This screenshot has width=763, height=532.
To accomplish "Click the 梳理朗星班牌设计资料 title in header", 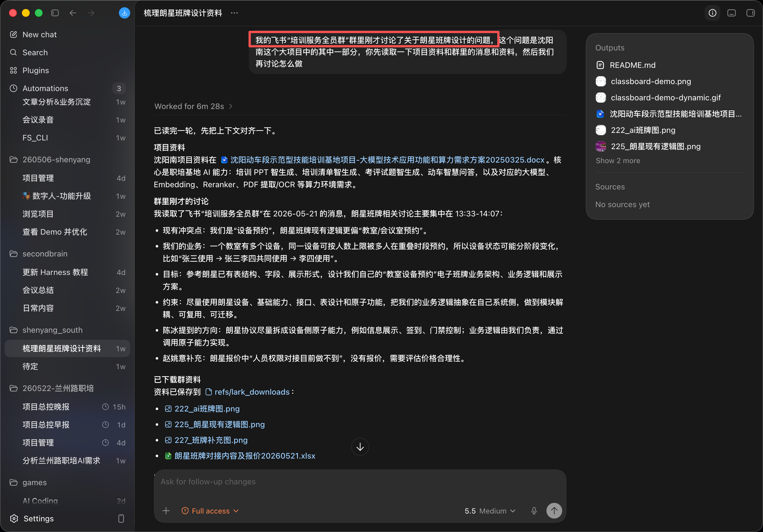I will pos(183,13).
